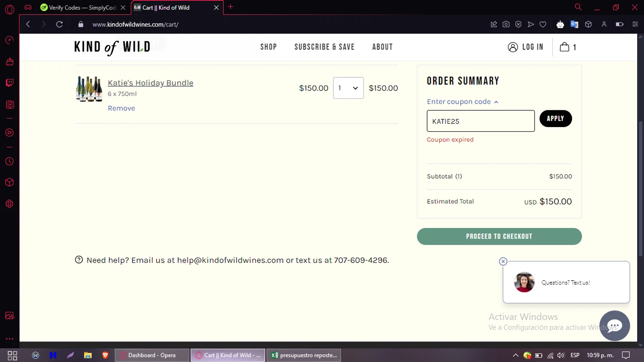Open Brave browser from taskbar
Viewport: 644px width, 362px height.
(105, 355)
